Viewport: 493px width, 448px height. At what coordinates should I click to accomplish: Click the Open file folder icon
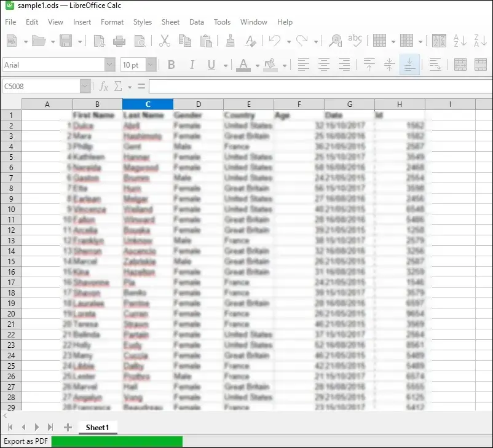pyautogui.click(x=39, y=41)
